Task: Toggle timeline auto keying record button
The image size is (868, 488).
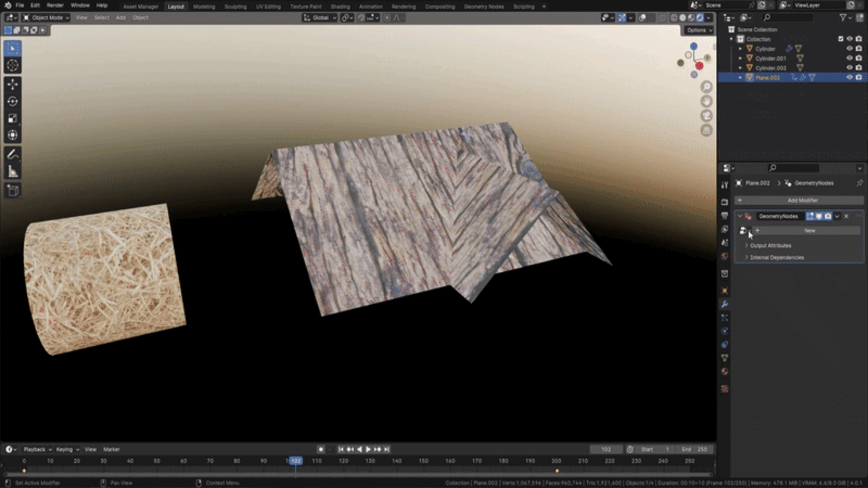Action: (x=321, y=449)
